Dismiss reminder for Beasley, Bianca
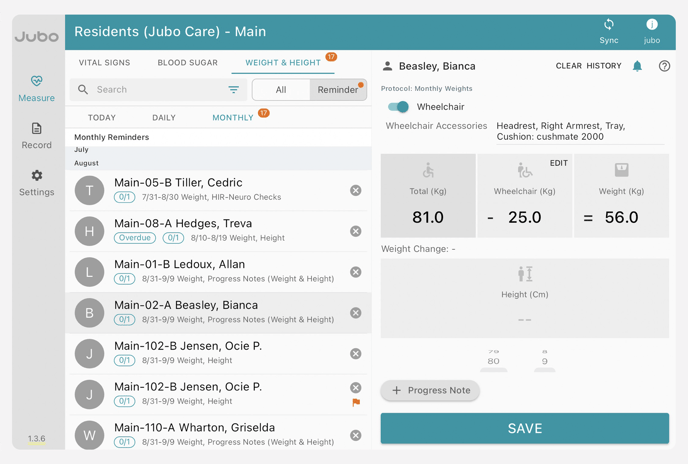The height and width of the screenshot is (464, 688). click(355, 313)
